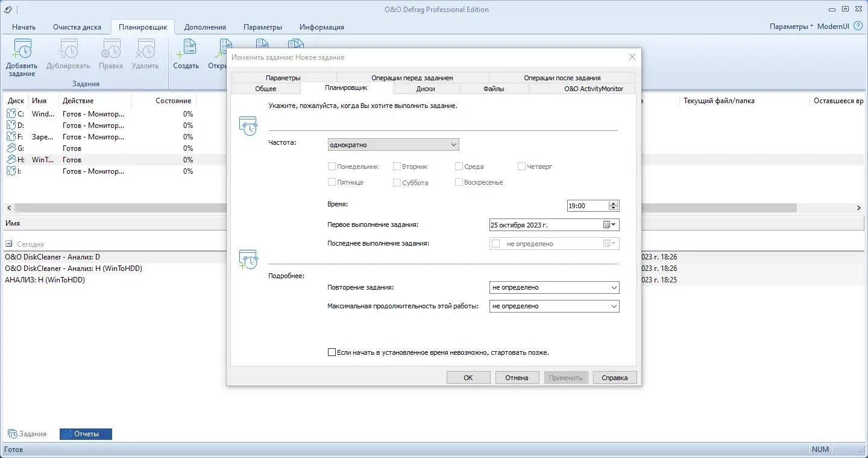Open the Очистка диска ribbon tab
868x458 pixels.
point(76,27)
